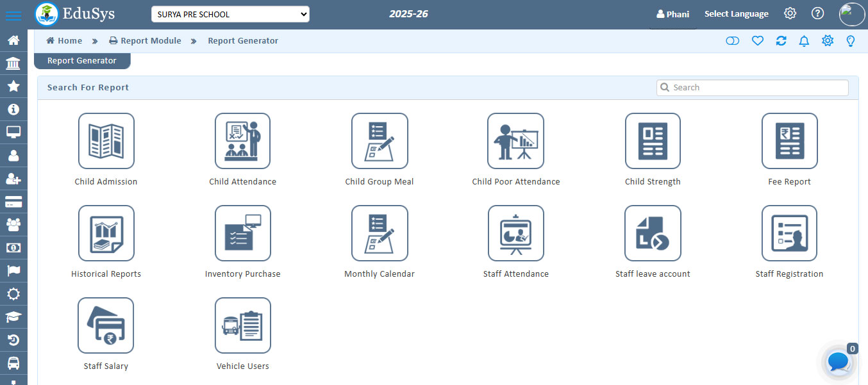Toggle the switch icon in breadcrumb bar

pyautogui.click(x=732, y=41)
